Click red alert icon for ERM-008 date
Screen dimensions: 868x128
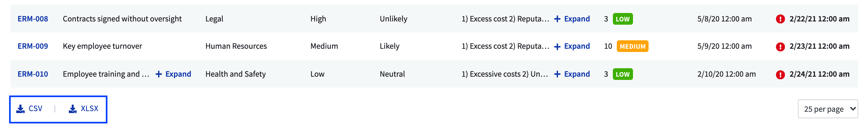pos(780,19)
